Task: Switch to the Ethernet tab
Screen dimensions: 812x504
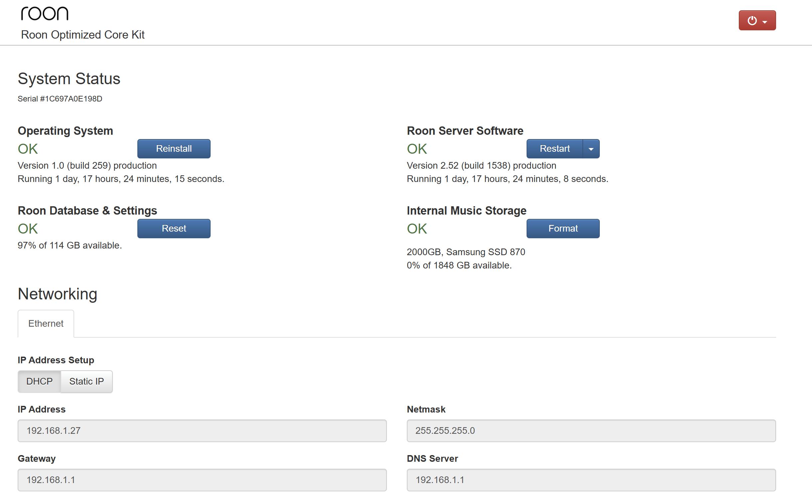Action: tap(46, 324)
